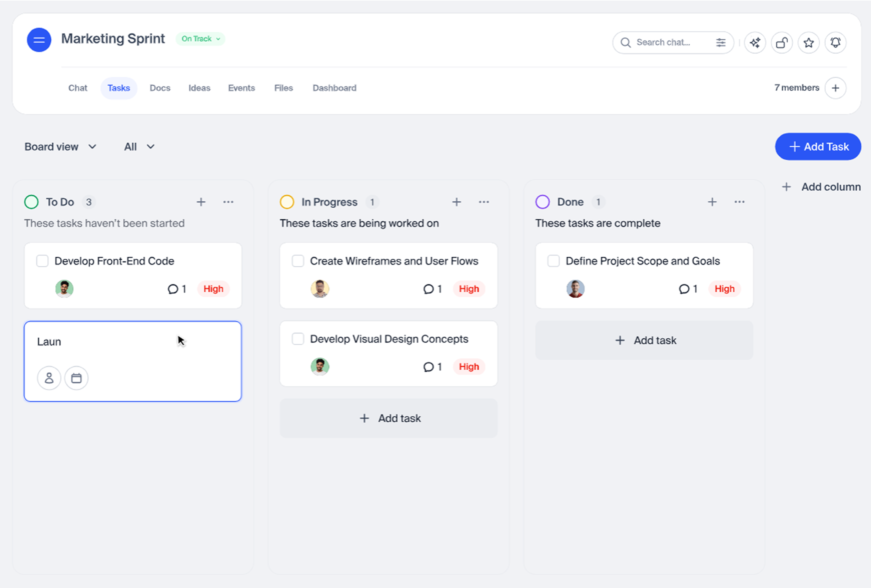Open the Events tab
Image resolution: width=871 pixels, height=588 pixels.
(x=241, y=88)
